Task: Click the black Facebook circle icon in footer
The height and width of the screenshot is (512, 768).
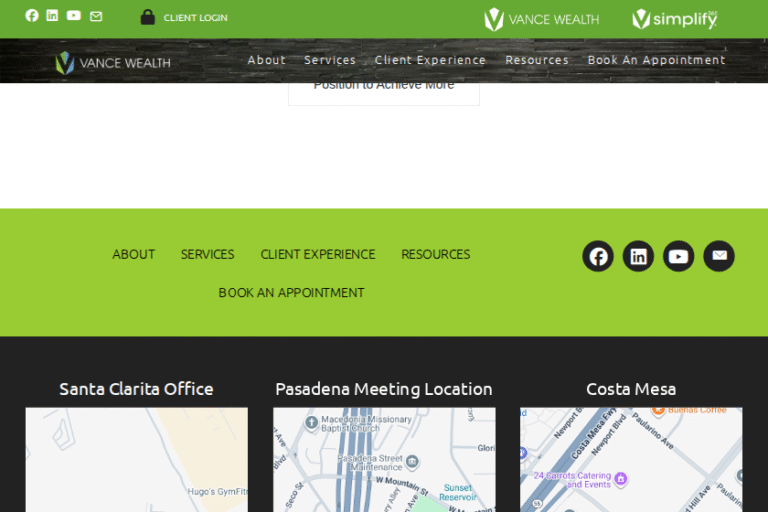Action: click(598, 256)
